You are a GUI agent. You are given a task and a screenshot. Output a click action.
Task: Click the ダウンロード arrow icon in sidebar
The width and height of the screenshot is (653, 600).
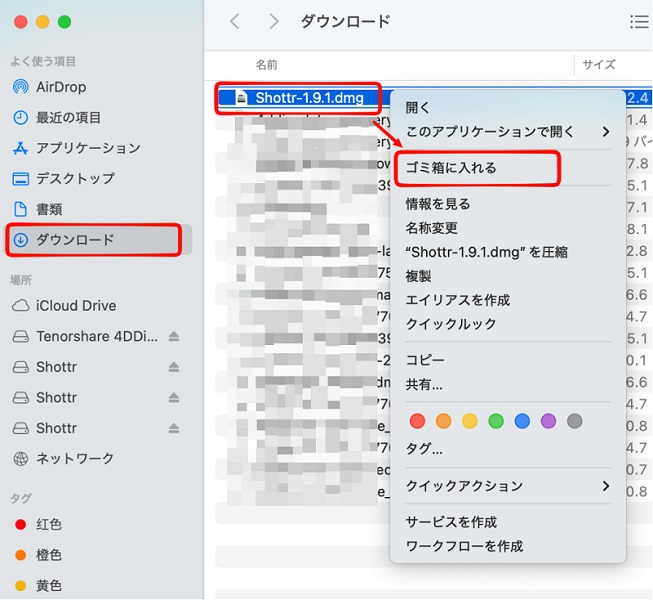(x=20, y=239)
